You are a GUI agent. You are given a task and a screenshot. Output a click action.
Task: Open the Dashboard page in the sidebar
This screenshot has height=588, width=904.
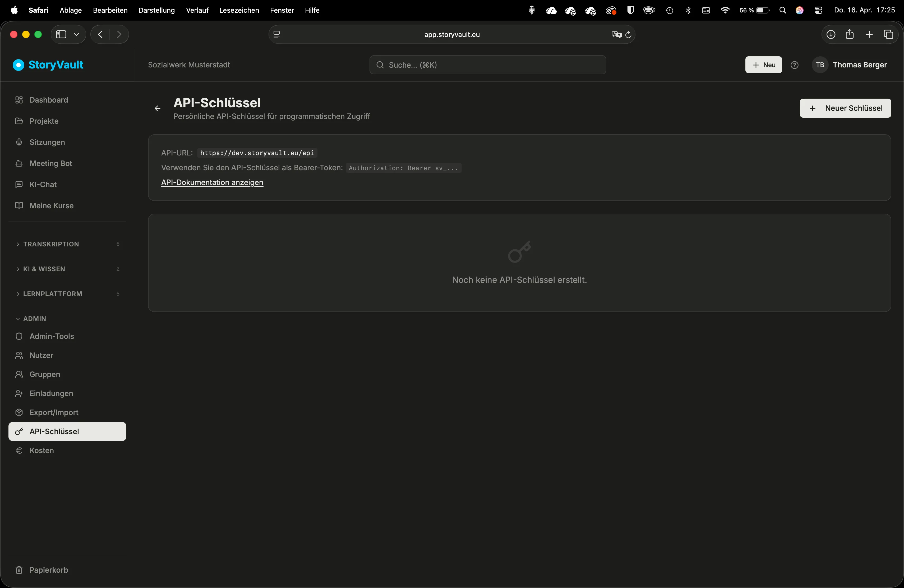(67, 100)
